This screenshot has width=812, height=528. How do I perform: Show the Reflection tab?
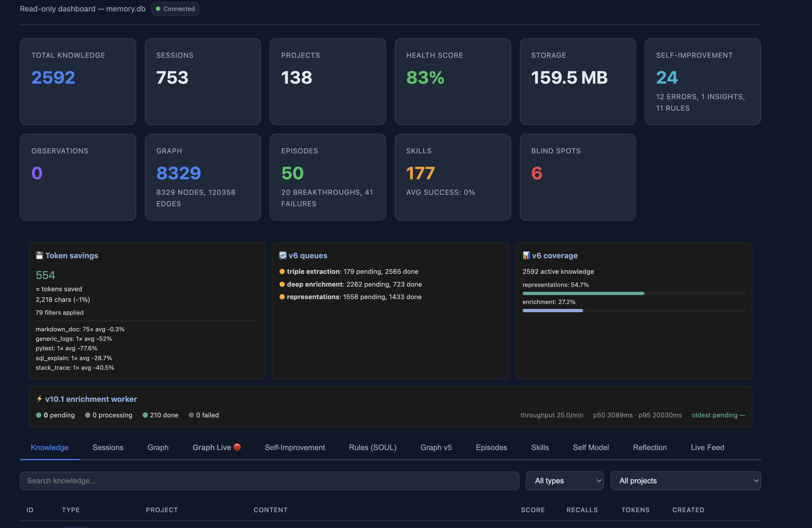click(x=650, y=448)
